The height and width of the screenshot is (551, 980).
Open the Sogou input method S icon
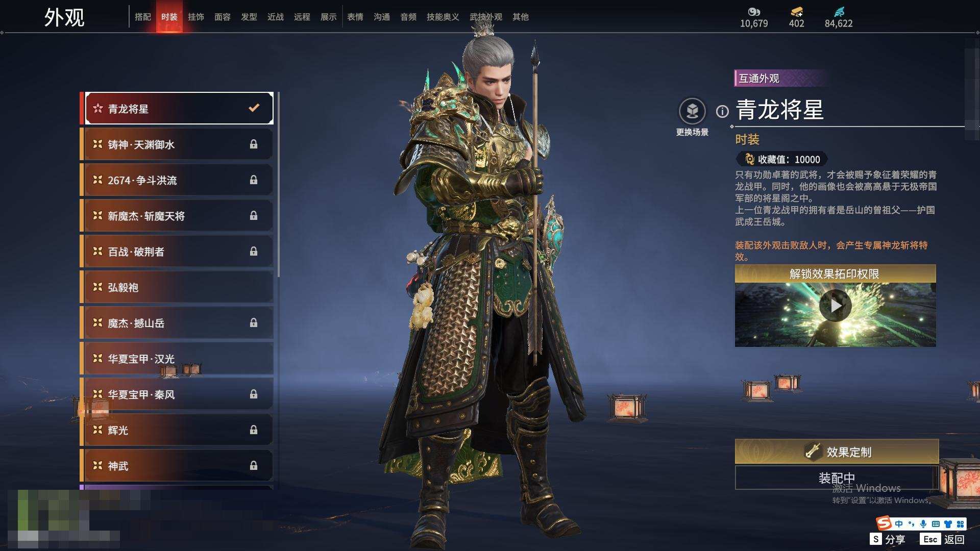click(x=884, y=523)
